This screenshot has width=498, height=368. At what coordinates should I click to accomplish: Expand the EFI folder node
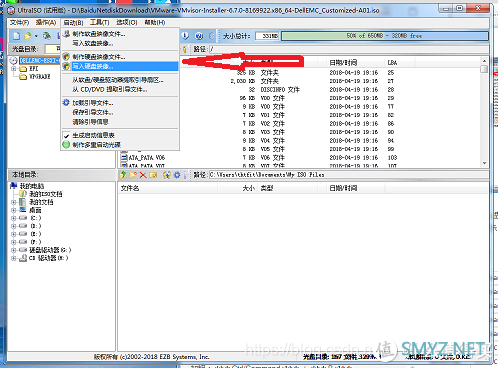coord(13,69)
